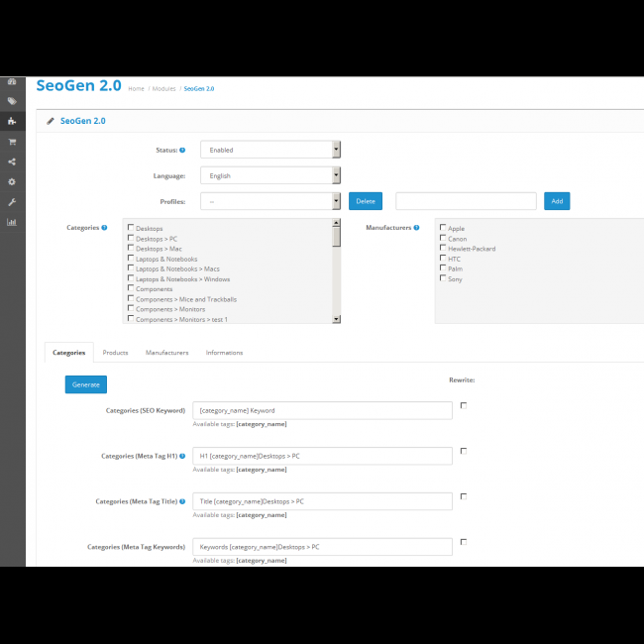The height and width of the screenshot is (644, 644).
Task: Open the Sales shopping cart icon
Action: 12,142
